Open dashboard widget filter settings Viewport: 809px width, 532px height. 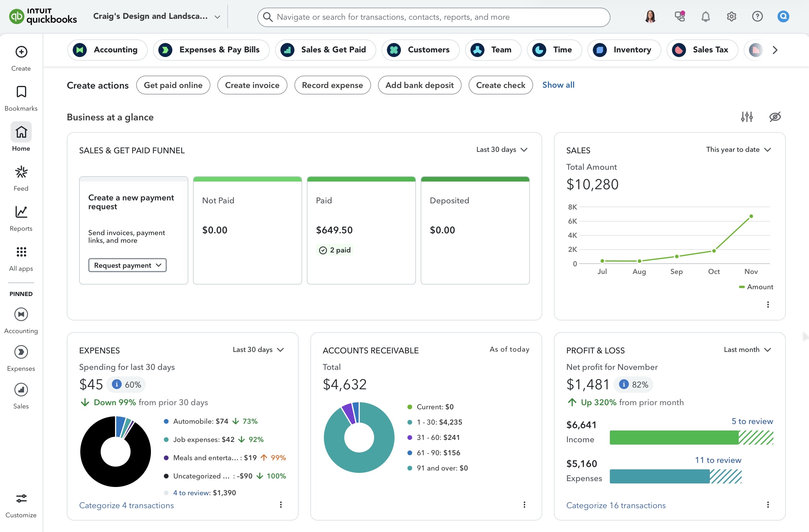746,117
